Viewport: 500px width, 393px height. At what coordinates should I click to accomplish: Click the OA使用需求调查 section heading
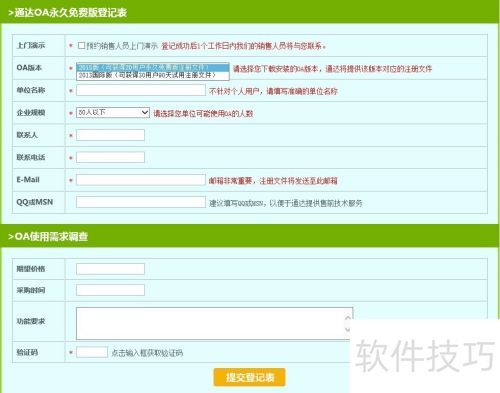point(48,236)
